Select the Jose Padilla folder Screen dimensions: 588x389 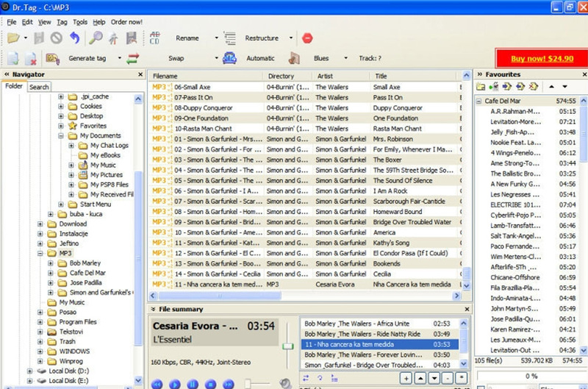[85, 282]
